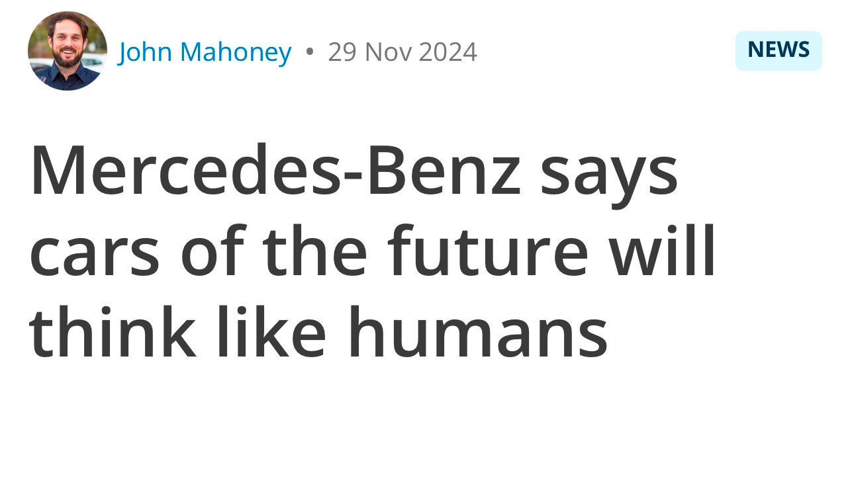Viewport: 850px width, 504px height.
Task: Click the surname "Mahoney" in the byline
Action: [236, 53]
